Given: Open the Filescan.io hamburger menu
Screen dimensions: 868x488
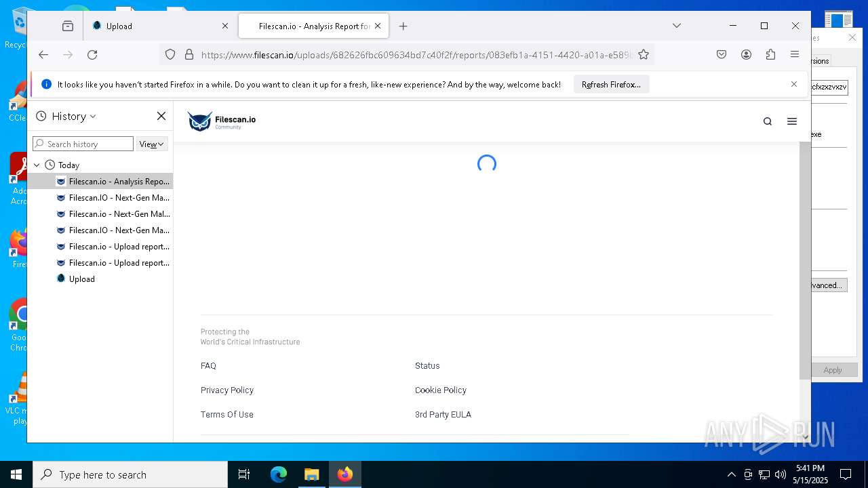Looking at the screenshot, I should (792, 121).
